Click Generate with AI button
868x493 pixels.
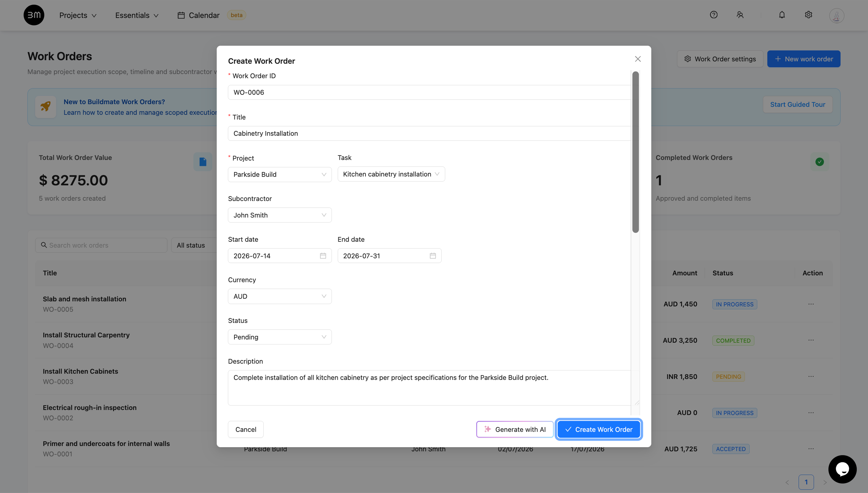coord(515,429)
